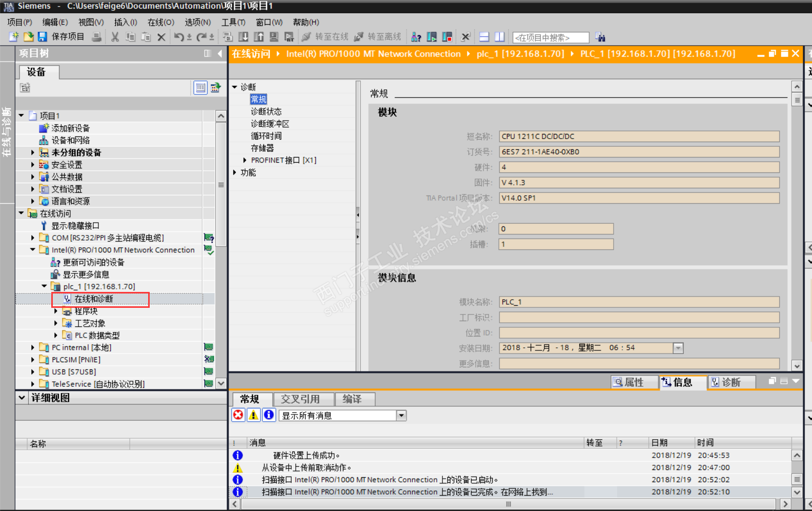Open the 项目(P) menu
Image resolution: width=812 pixels, height=511 pixels.
(x=19, y=22)
